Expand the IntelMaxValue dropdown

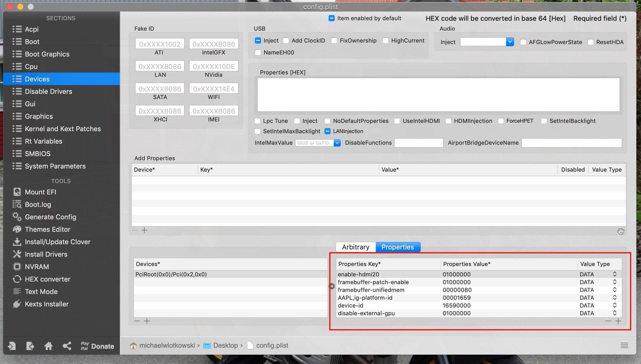point(337,143)
